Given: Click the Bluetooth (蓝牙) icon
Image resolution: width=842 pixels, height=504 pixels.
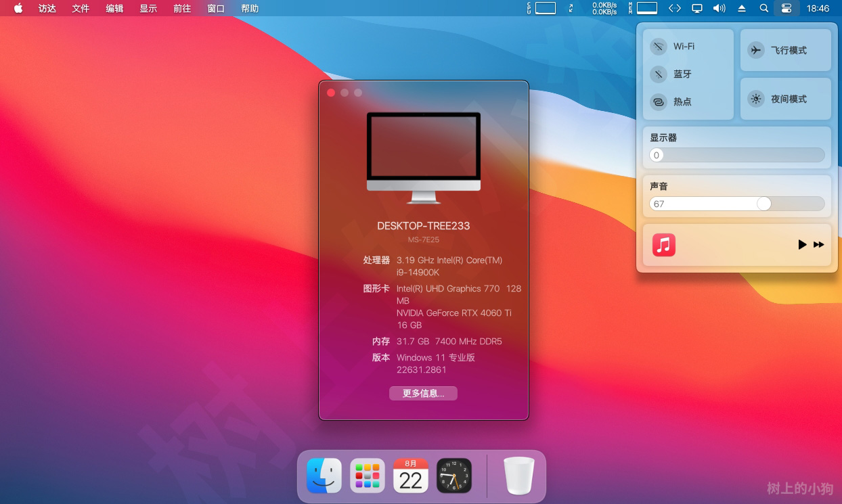Looking at the screenshot, I should point(658,74).
